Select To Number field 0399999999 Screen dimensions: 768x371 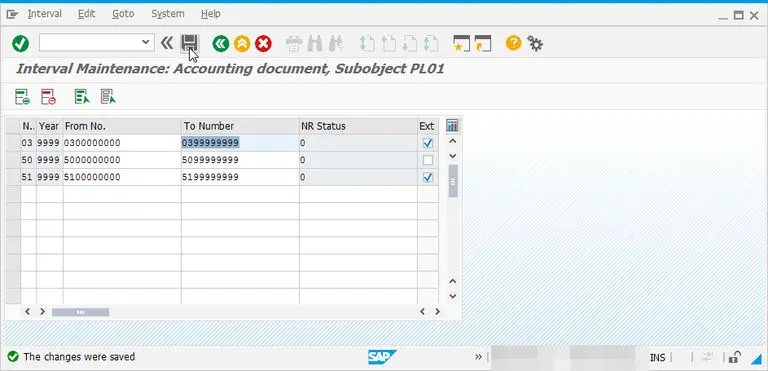[x=240, y=143]
